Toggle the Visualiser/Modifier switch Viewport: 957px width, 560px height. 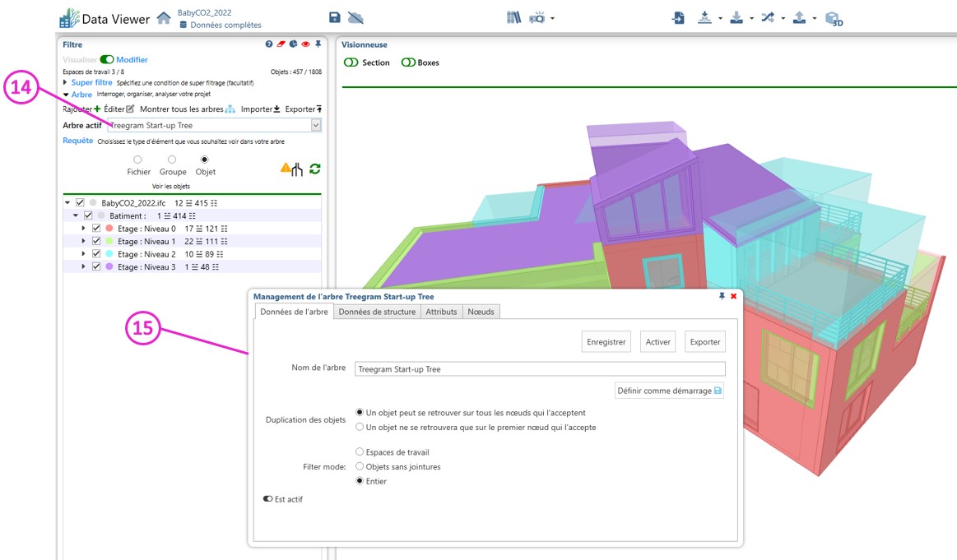(106, 60)
